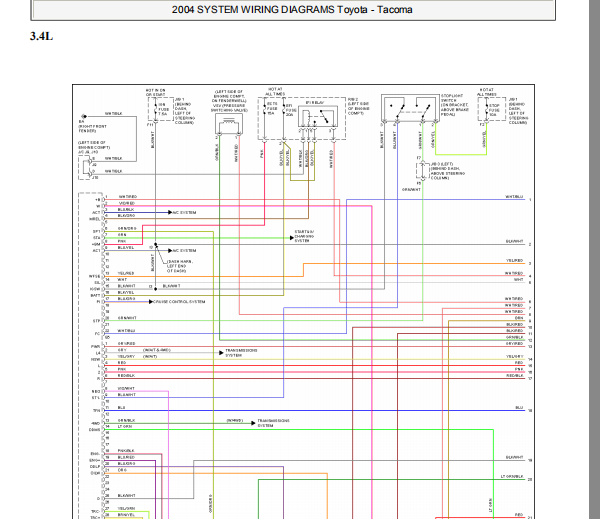Image resolution: width=600 pixels, height=519 pixels.
Task: Click the 'HOT IN ON OR START' label
Action: [155, 93]
